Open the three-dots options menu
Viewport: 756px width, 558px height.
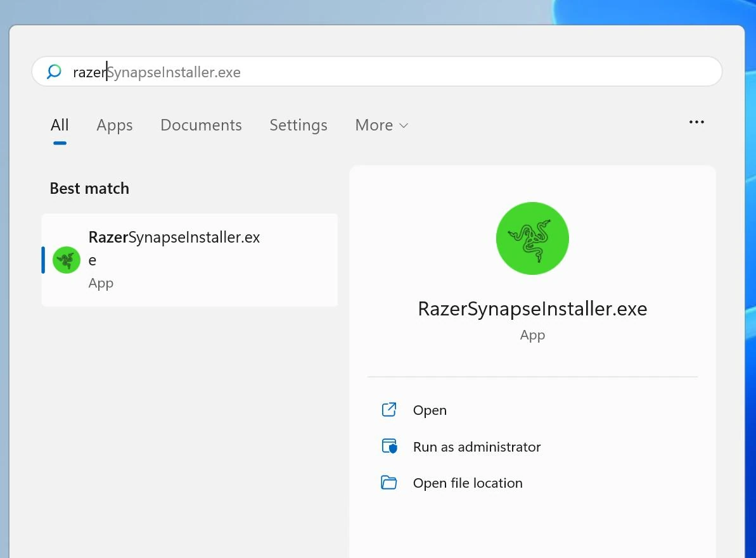(x=696, y=122)
